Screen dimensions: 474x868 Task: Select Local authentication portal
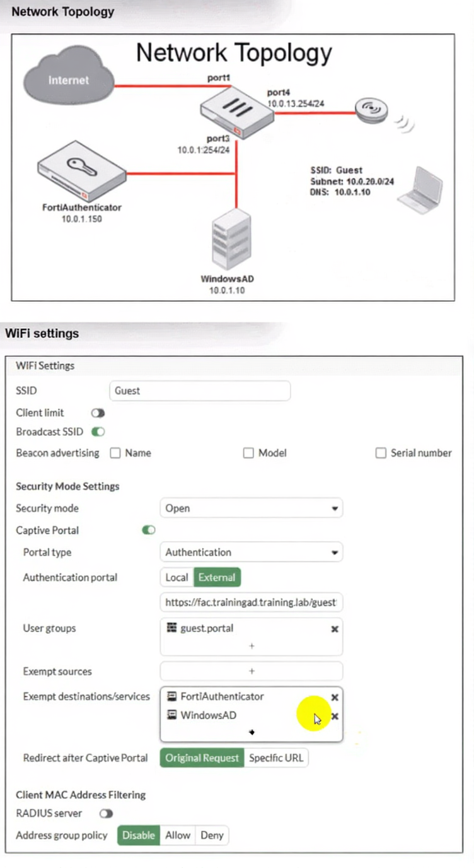[x=176, y=577]
